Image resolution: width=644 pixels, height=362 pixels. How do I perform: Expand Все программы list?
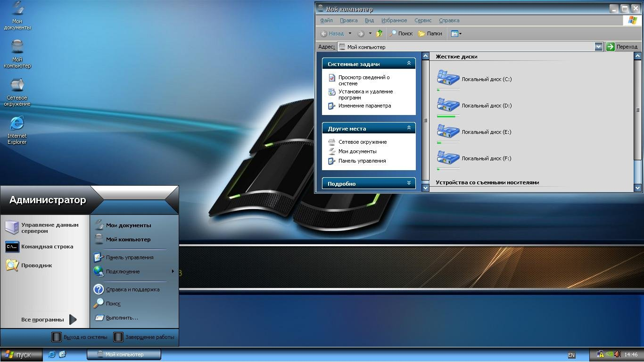[x=49, y=320]
